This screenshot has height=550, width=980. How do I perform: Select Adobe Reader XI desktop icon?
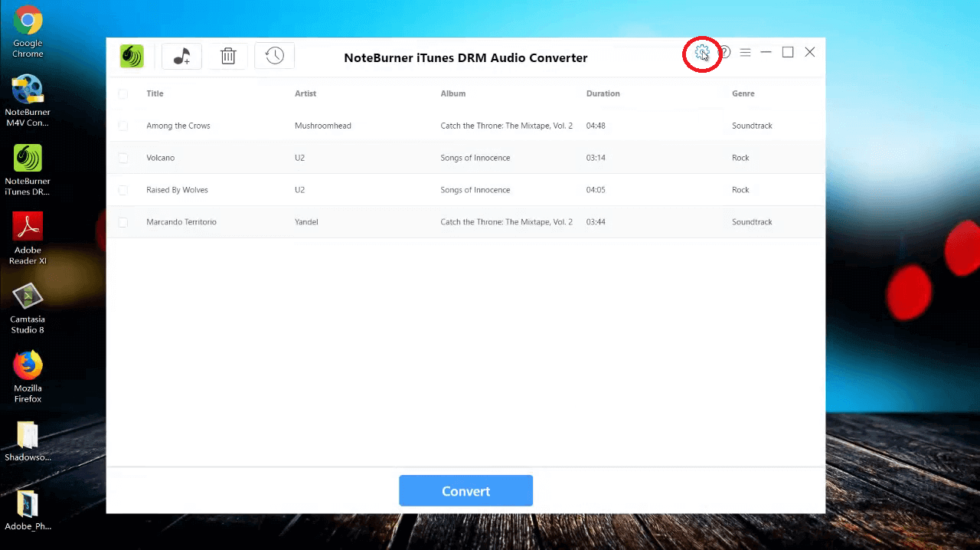28,239
